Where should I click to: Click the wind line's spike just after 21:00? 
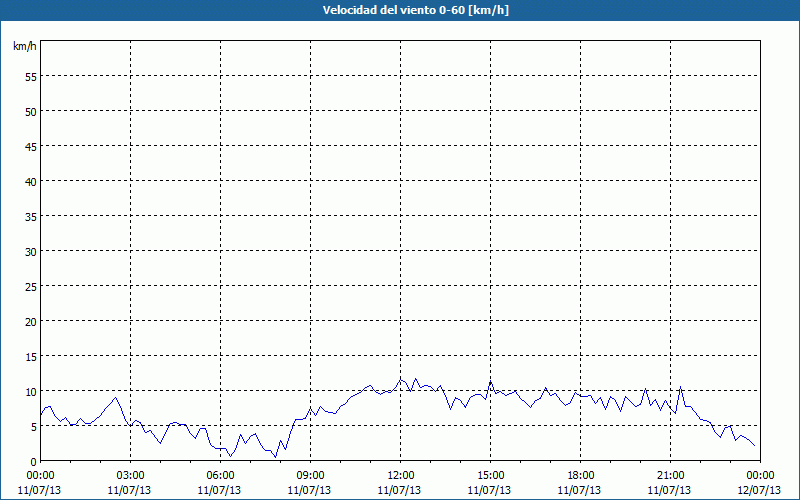click(x=680, y=387)
